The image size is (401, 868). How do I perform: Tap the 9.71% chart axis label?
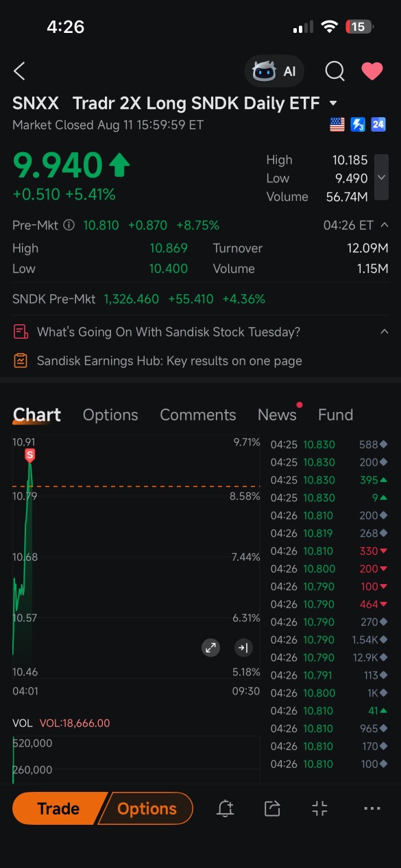[x=247, y=442]
